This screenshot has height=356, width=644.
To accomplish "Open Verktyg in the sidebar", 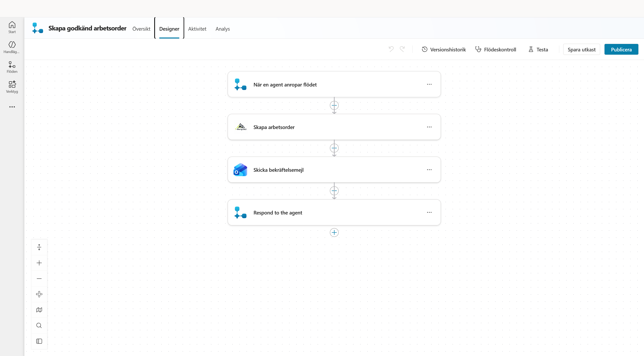I will [x=12, y=87].
